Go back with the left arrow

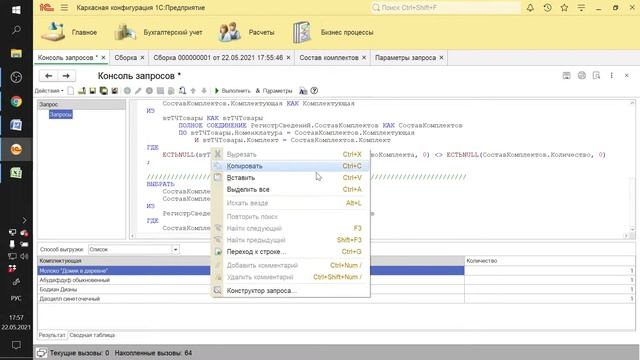(x=49, y=76)
